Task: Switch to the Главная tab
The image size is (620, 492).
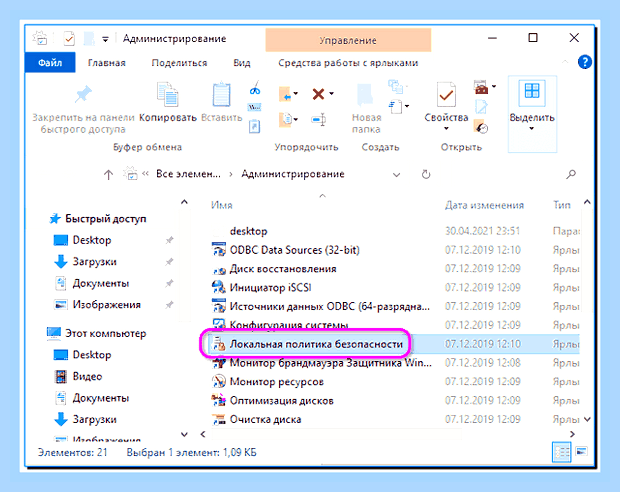Action: (x=106, y=63)
